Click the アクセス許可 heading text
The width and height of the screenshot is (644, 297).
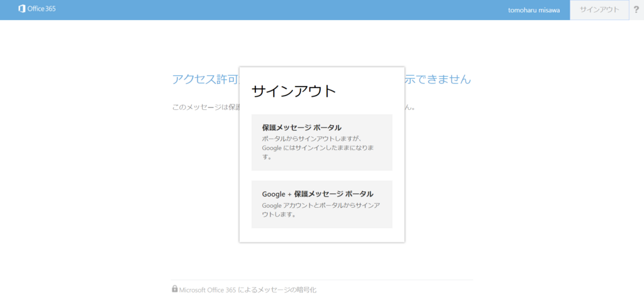(206, 79)
